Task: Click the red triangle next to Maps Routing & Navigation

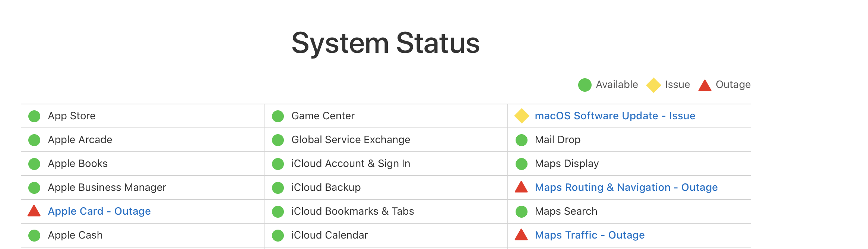Action: click(521, 187)
